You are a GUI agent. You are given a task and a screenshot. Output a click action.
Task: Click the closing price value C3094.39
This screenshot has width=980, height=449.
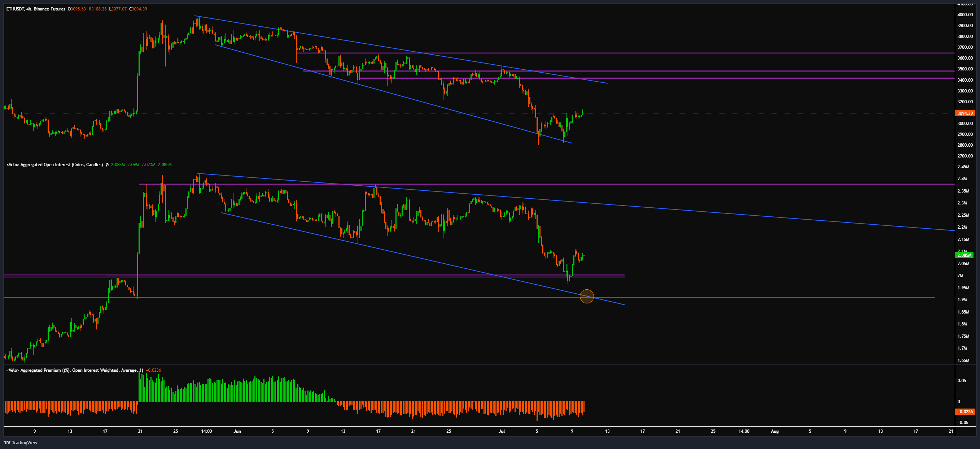click(x=138, y=9)
